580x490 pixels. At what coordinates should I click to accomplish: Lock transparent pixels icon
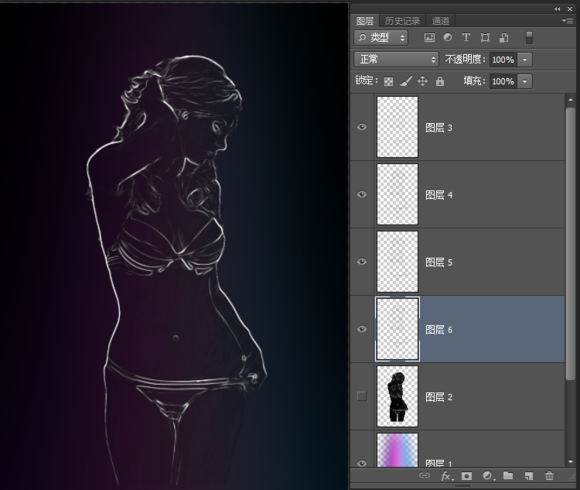point(388,81)
